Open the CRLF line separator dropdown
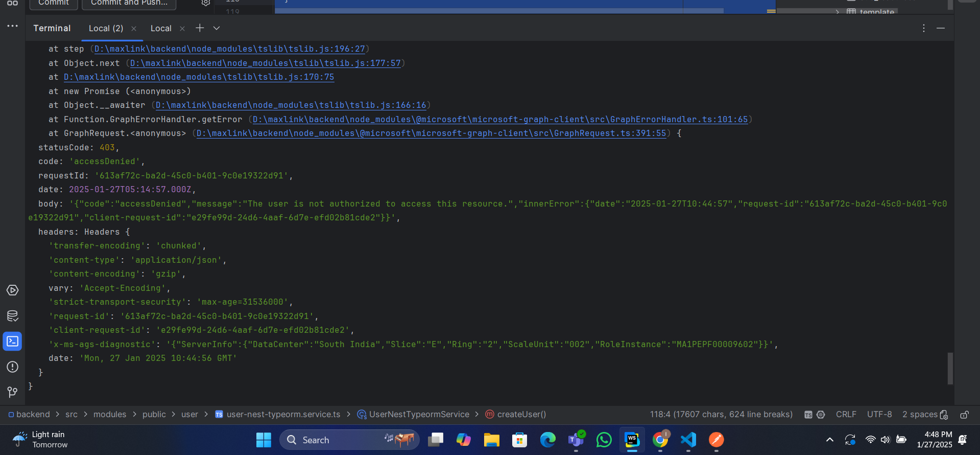 click(x=846, y=415)
